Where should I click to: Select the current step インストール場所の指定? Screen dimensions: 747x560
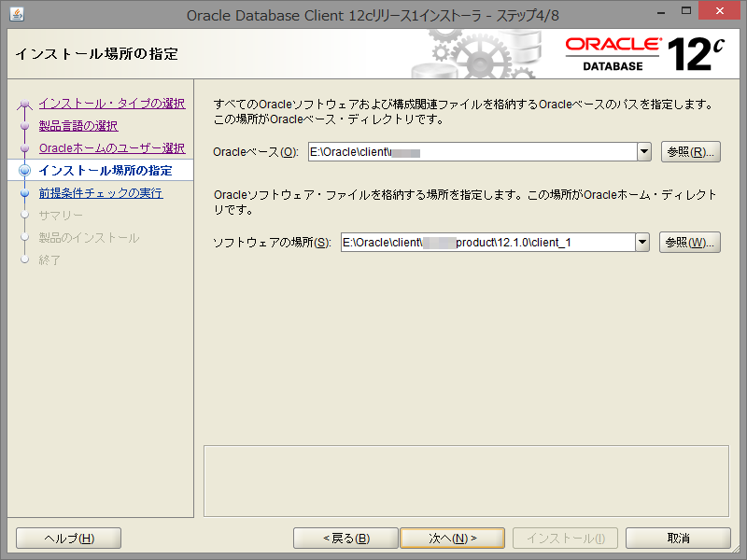pos(106,171)
